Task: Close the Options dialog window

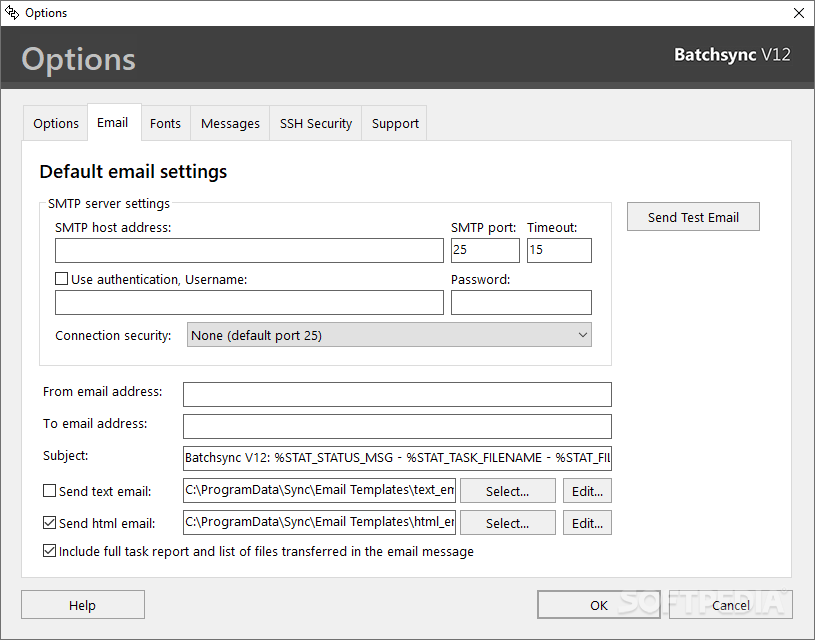Action: 799,13
